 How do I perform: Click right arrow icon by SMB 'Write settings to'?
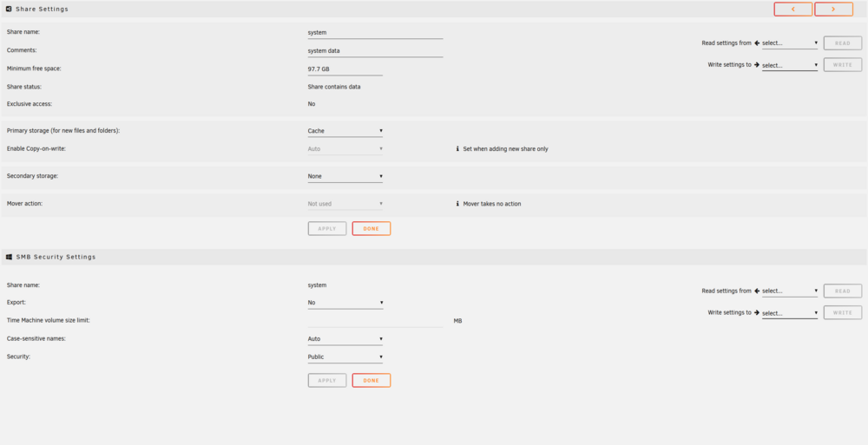pyautogui.click(x=757, y=312)
